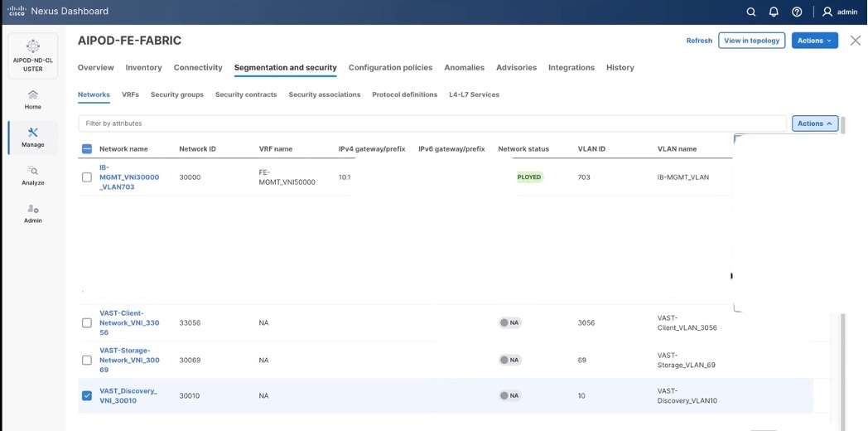Open the IB-MGMT_VNI30000_VLAN703 network link

[129, 177]
